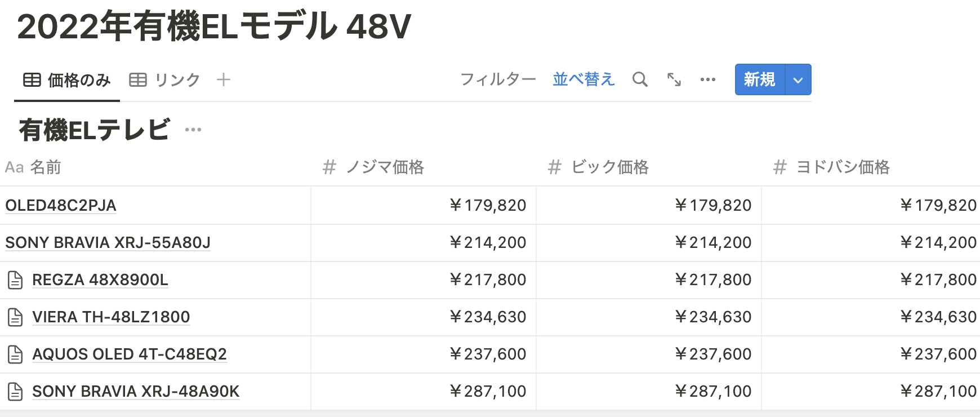The image size is (980, 417).
Task: Open the 並べ替え sorting options
Action: click(583, 79)
